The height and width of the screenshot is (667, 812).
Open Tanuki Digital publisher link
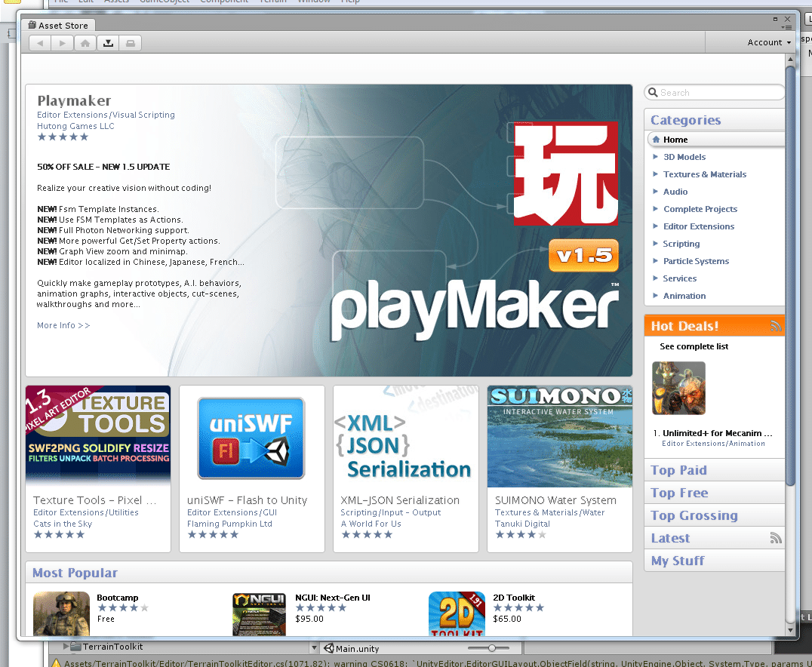(x=522, y=524)
